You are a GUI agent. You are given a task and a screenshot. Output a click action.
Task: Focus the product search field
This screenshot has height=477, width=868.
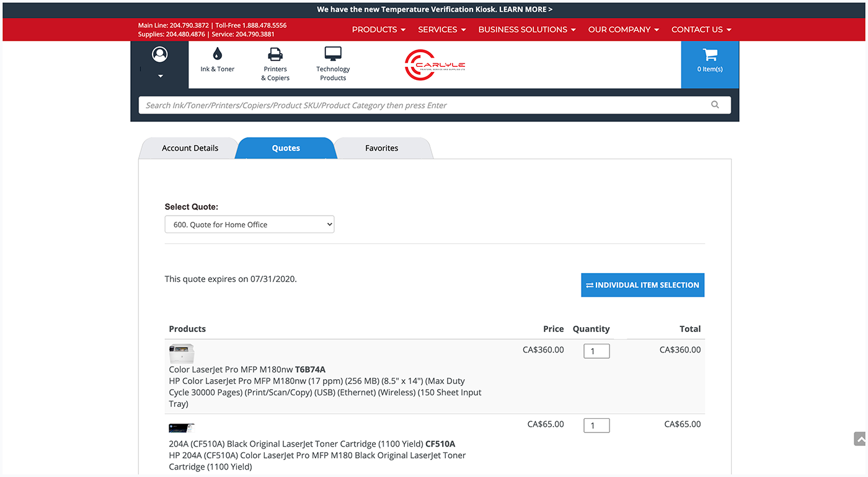point(435,105)
